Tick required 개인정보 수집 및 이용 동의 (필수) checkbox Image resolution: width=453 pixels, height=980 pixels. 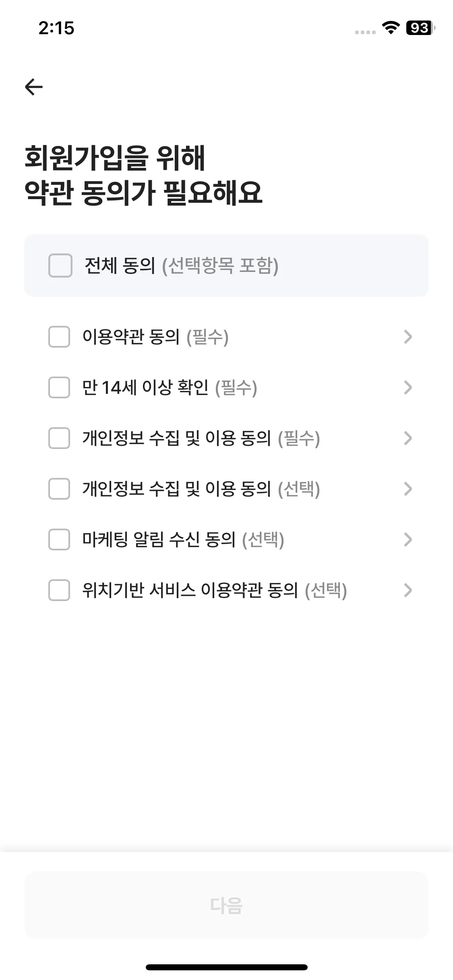pos(59,438)
